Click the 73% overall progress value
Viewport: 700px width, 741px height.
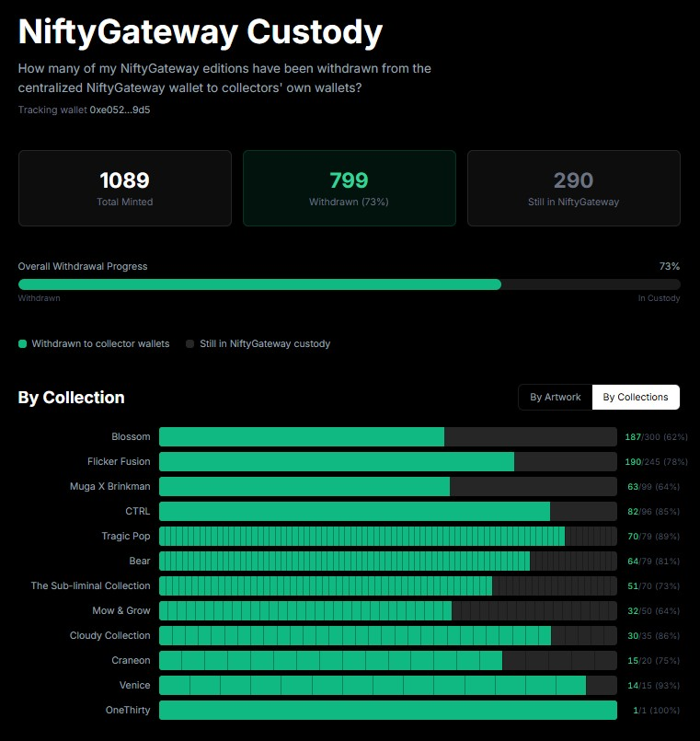click(670, 266)
